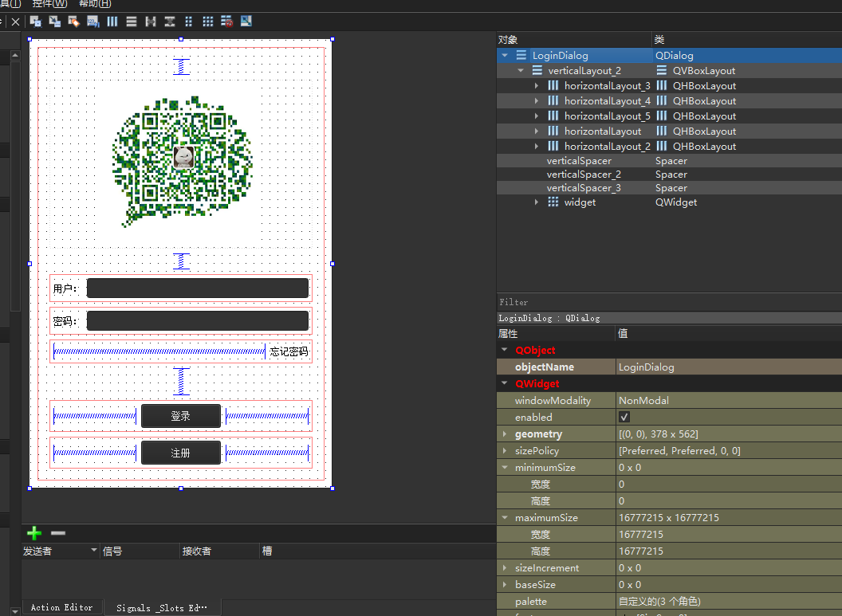
Task: Toggle the enabled property checkbox
Action: (x=624, y=417)
